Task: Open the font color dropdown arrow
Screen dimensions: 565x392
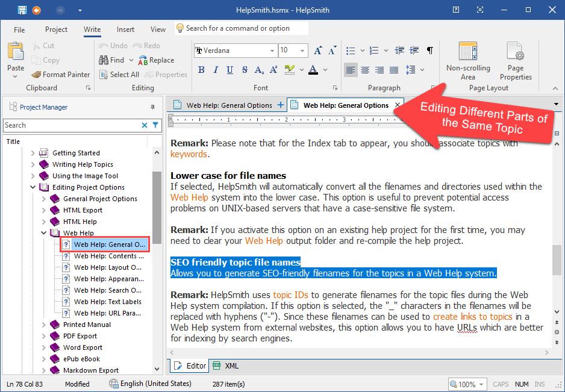Action: tap(325, 70)
